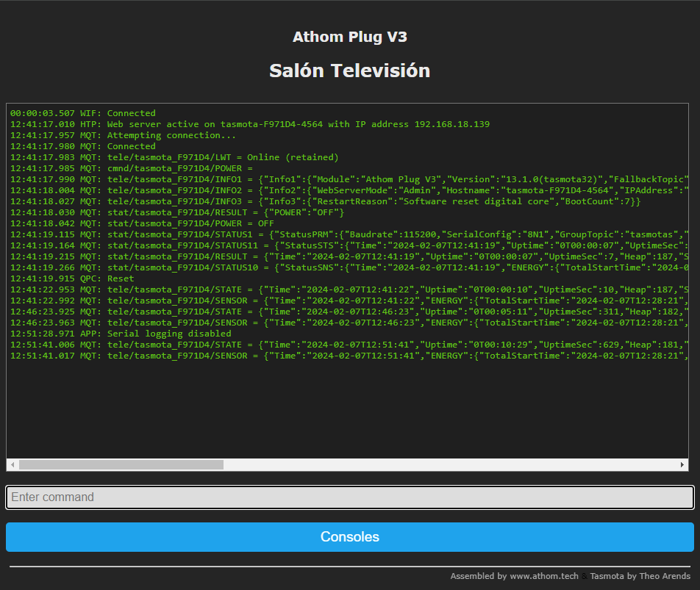Viewport: 700px width, 590px height.
Task: Click the Consoles button
Action: (349, 537)
